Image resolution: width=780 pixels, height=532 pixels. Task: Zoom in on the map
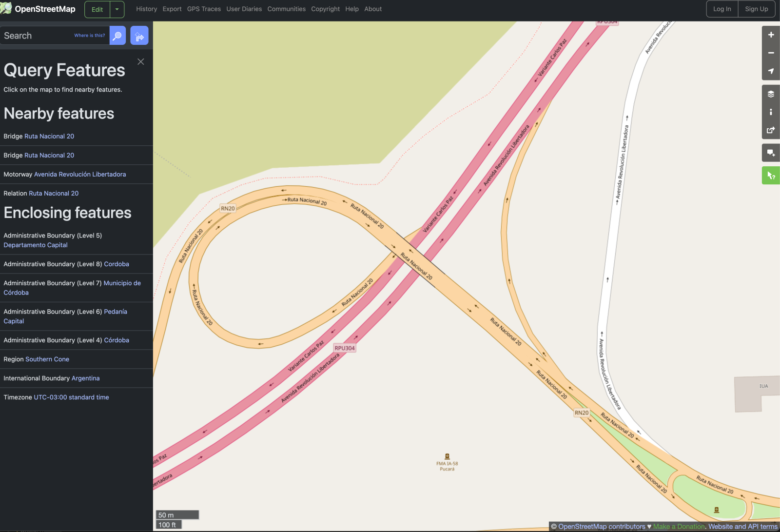771,35
